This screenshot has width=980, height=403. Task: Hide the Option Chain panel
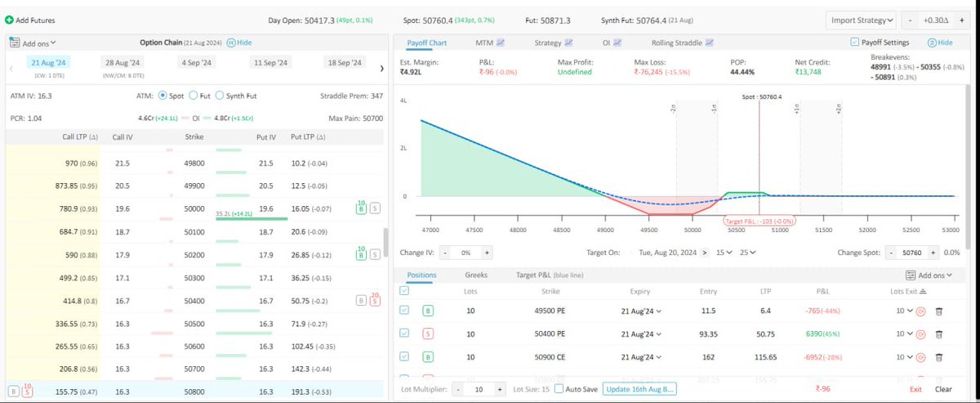pos(239,42)
